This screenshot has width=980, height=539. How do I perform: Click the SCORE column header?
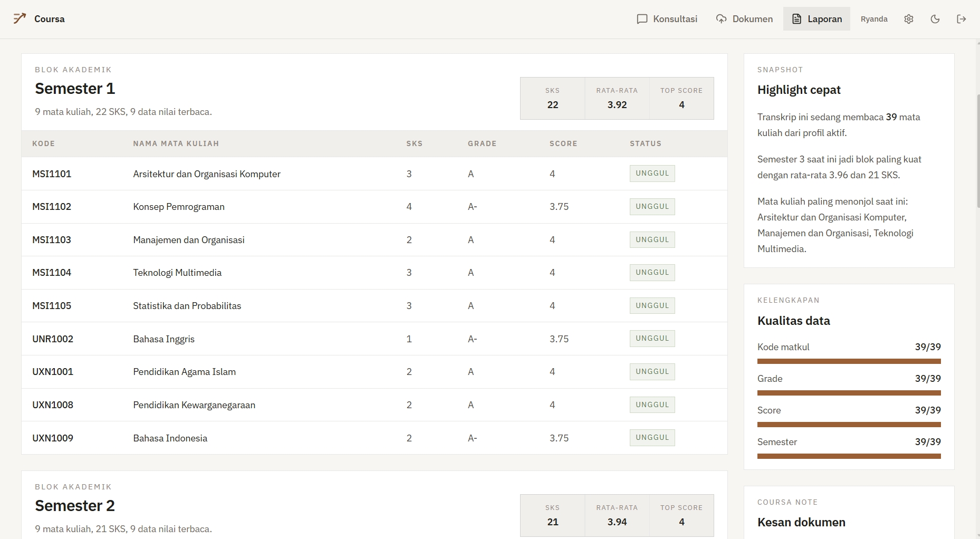[x=563, y=143]
